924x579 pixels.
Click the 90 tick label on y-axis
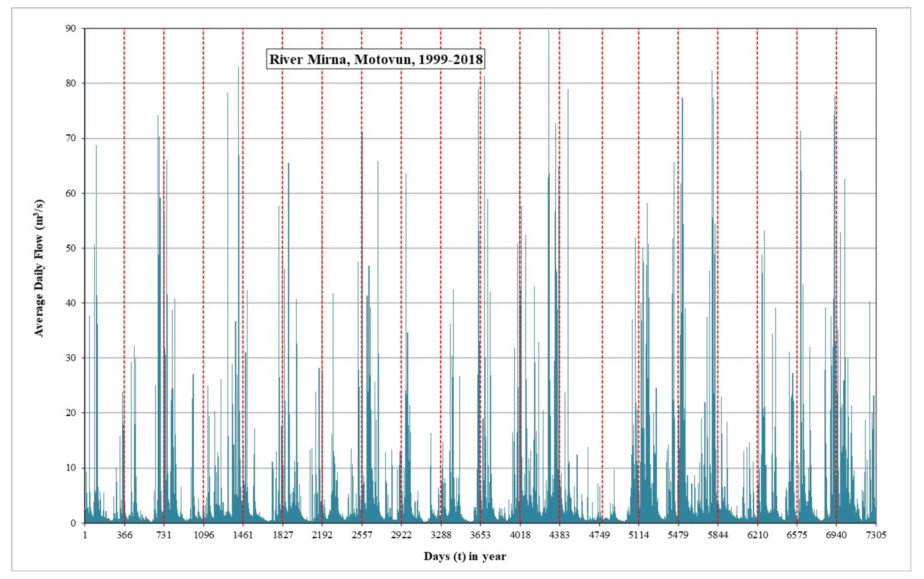click(71, 29)
